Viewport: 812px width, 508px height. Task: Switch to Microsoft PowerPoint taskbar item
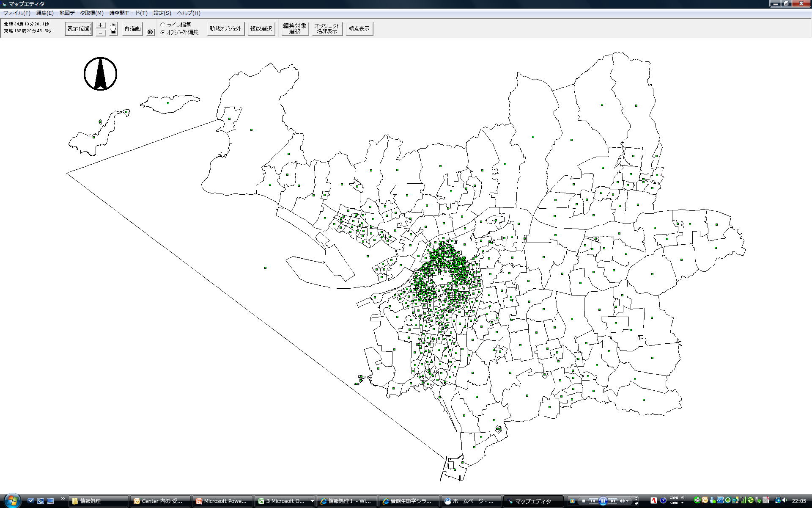pos(222,501)
